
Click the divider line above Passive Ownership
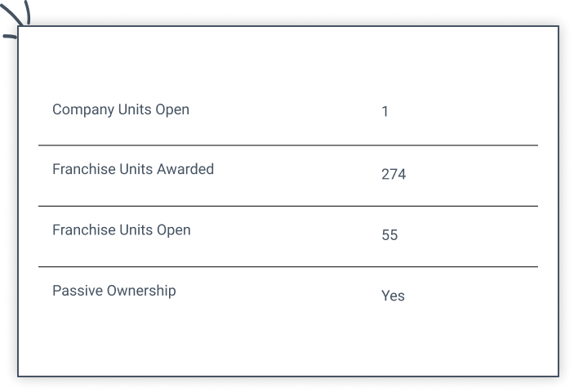(287, 266)
